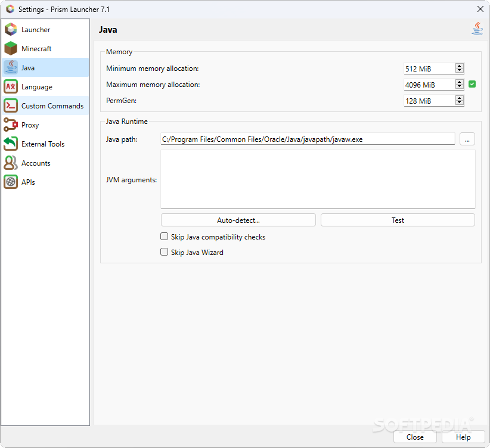Click the "Minimum memory allocation:" label

coord(153,69)
